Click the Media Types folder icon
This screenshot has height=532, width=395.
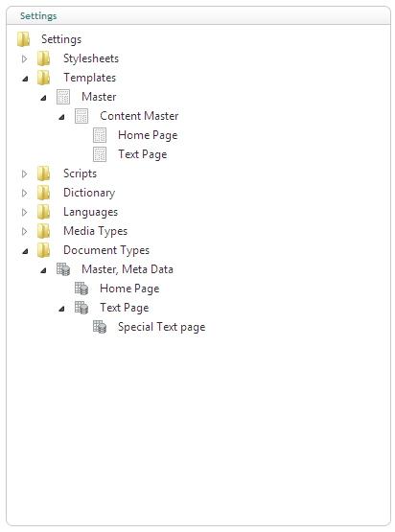coord(44,231)
